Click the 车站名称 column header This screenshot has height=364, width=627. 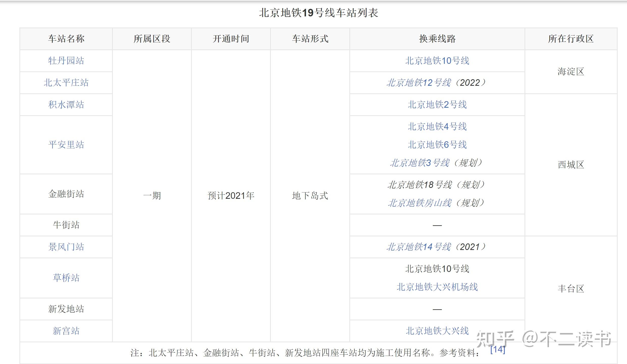click(66, 39)
